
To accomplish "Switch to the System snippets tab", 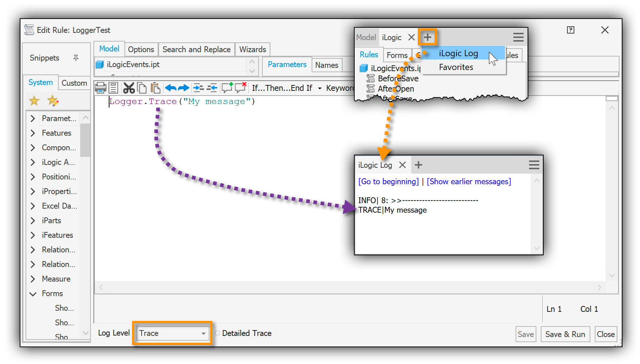I will [41, 82].
